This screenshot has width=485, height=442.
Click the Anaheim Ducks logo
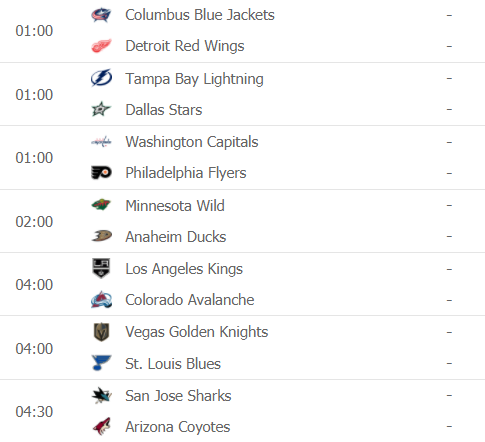(x=101, y=236)
